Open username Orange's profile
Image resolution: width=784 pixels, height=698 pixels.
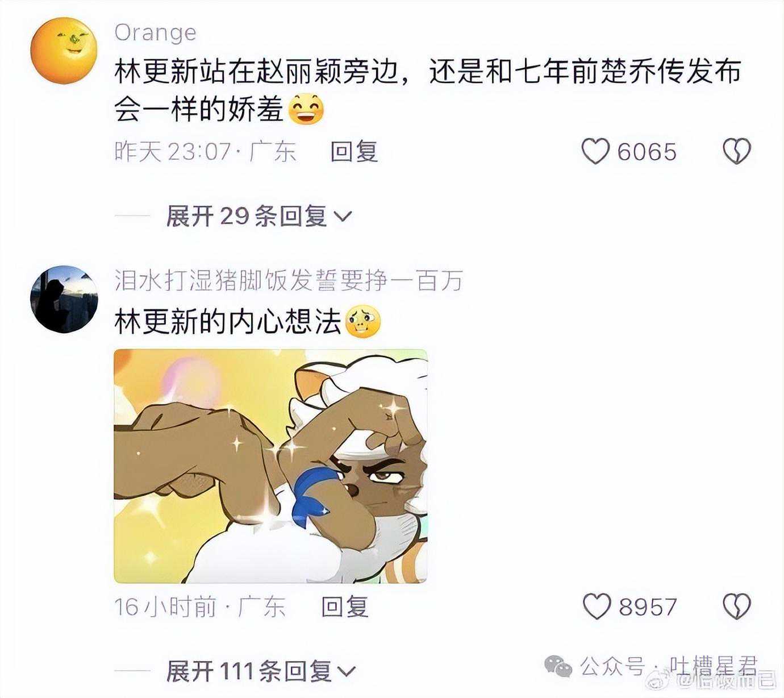coord(156,33)
